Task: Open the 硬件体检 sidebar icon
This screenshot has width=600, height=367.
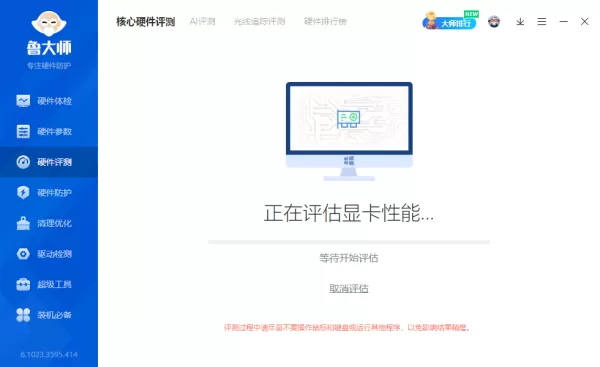Action: [23, 101]
